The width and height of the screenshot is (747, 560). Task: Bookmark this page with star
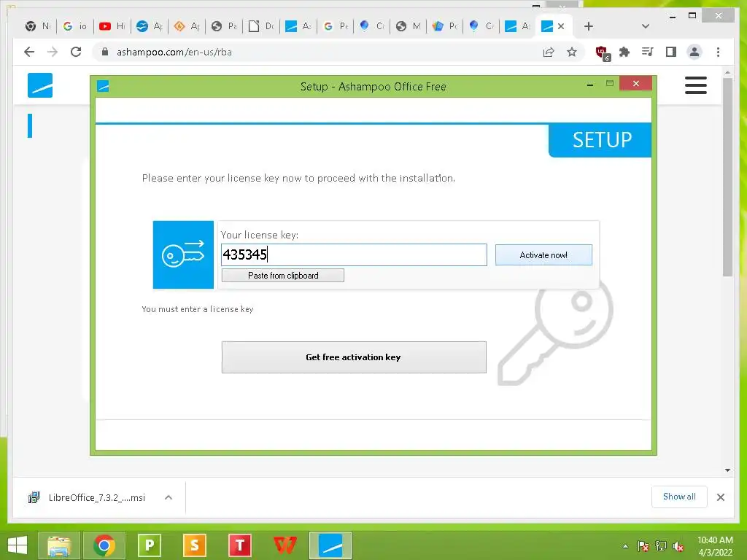(x=572, y=52)
